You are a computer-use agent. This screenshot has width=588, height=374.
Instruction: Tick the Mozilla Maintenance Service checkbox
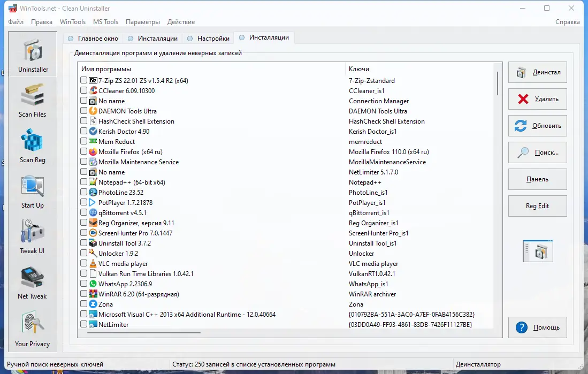click(x=83, y=162)
